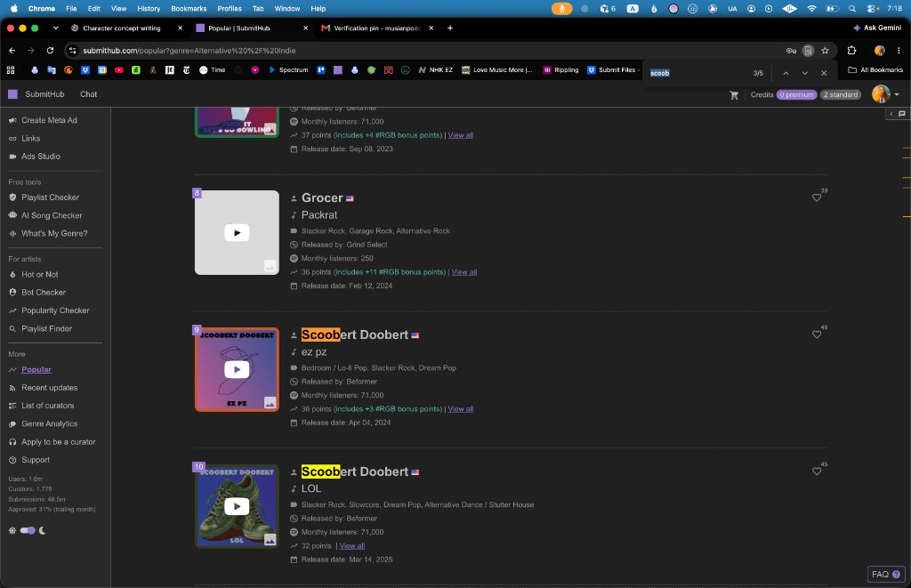Open Apply to be a curator
This screenshot has height=588, width=911.
pos(58,441)
